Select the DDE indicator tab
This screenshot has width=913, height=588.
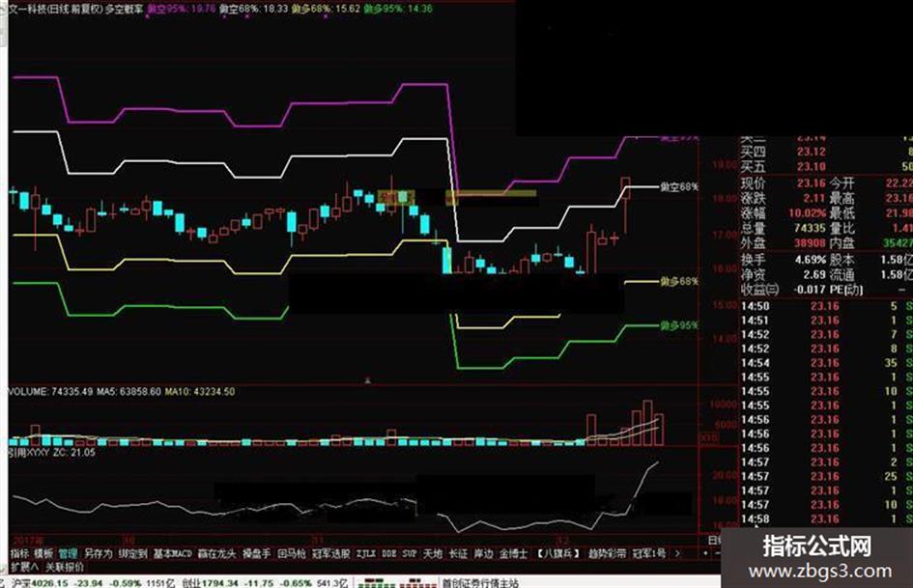tap(389, 553)
